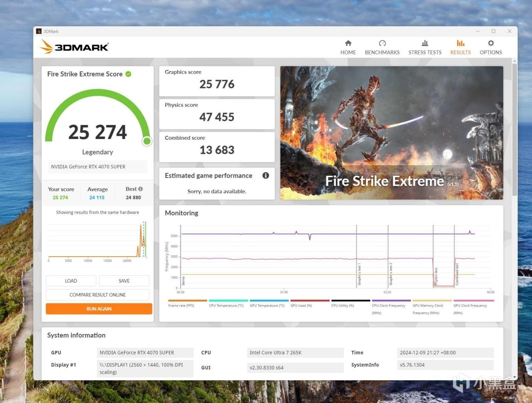The height and width of the screenshot is (403, 532).
Task: Maximize the 3DMark window
Action: pyautogui.click(x=493, y=31)
